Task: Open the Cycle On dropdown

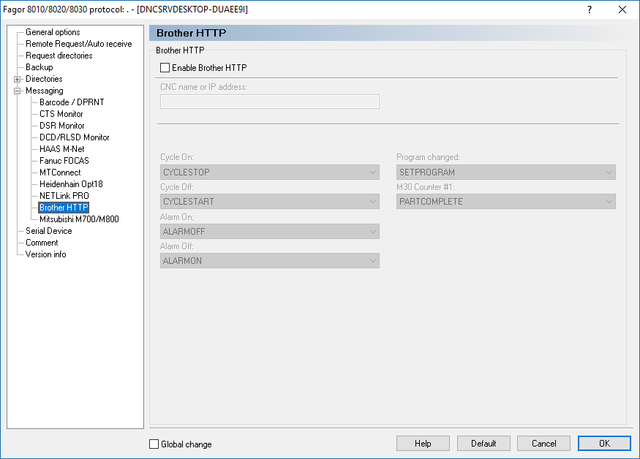Action: [269, 172]
